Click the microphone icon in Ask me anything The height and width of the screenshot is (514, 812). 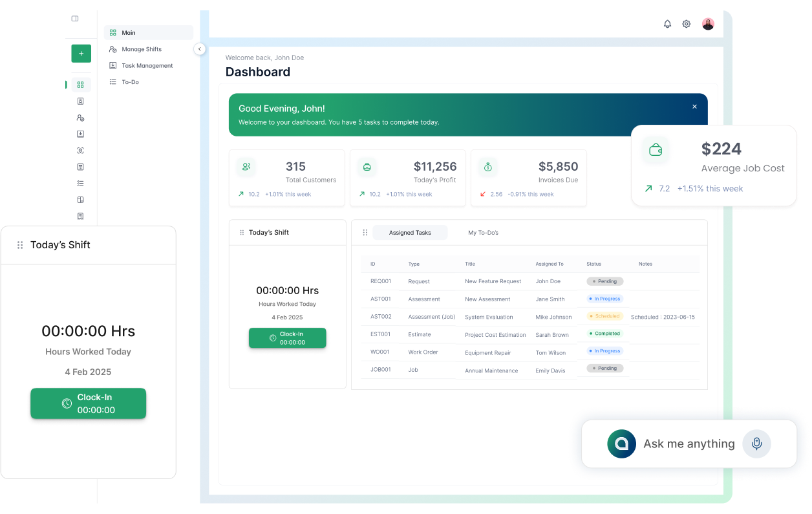(x=756, y=444)
